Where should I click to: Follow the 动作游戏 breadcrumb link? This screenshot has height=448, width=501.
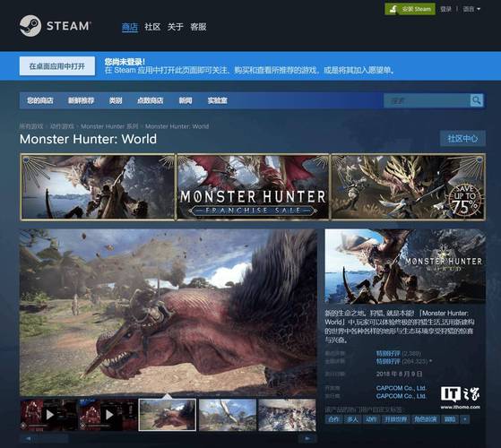pyautogui.click(x=62, y=126)
